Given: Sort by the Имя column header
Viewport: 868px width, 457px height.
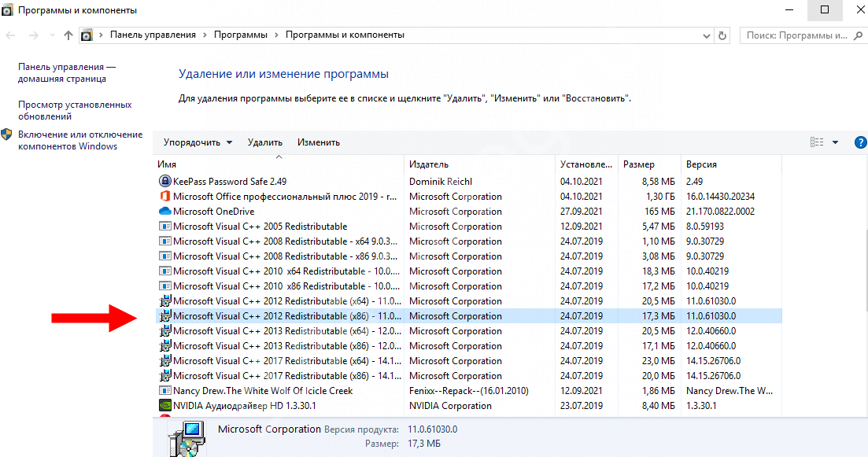Looking at the screenshot, I should tap(279, 164).
